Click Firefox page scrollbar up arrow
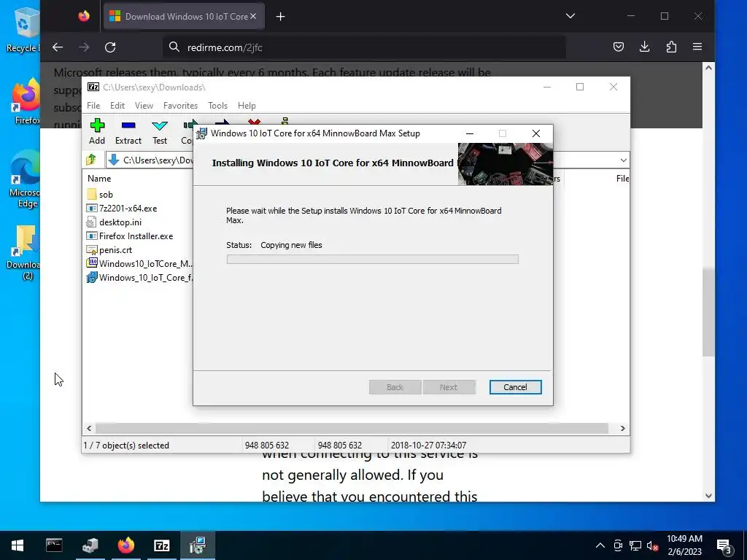The image size is (747, 560). tap(708, 68)
